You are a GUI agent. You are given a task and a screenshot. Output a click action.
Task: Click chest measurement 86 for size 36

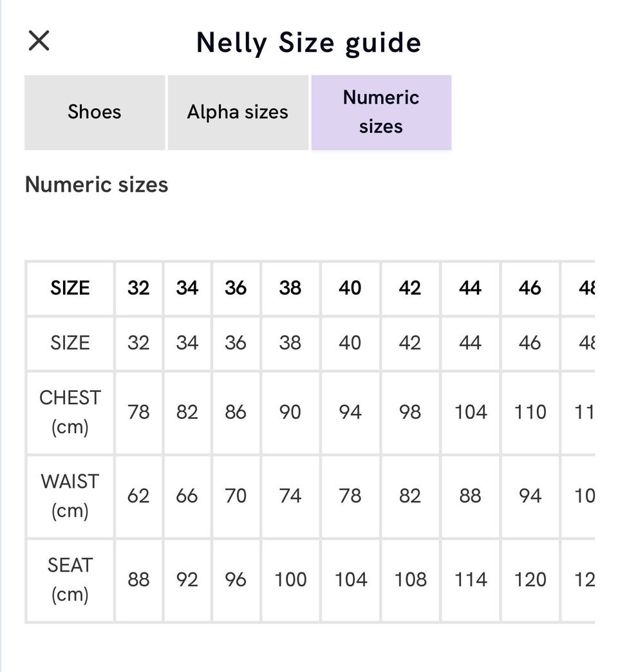pos(236,412)
